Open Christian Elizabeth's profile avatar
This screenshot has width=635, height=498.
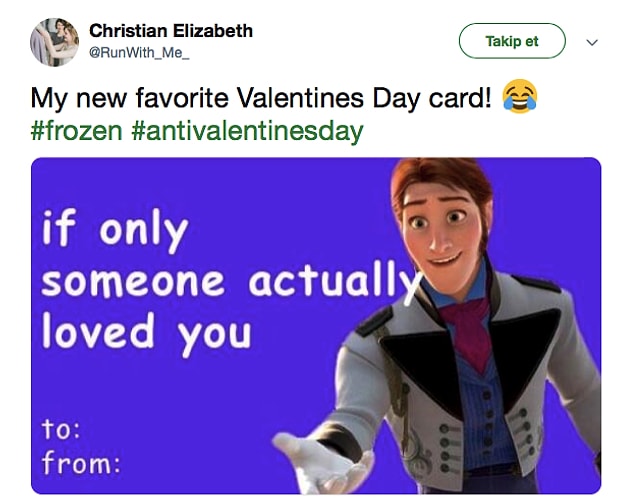pyautogui.click(x=54, y=42)
